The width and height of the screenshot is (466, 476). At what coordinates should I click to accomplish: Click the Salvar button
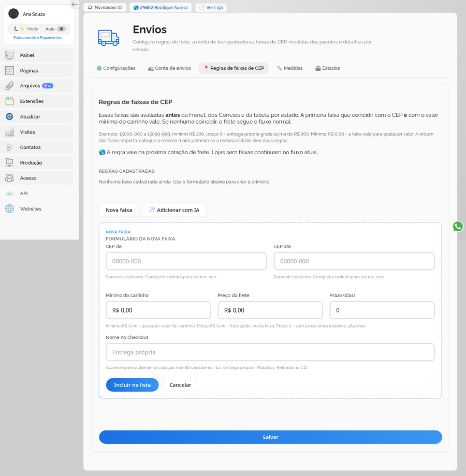270,437
